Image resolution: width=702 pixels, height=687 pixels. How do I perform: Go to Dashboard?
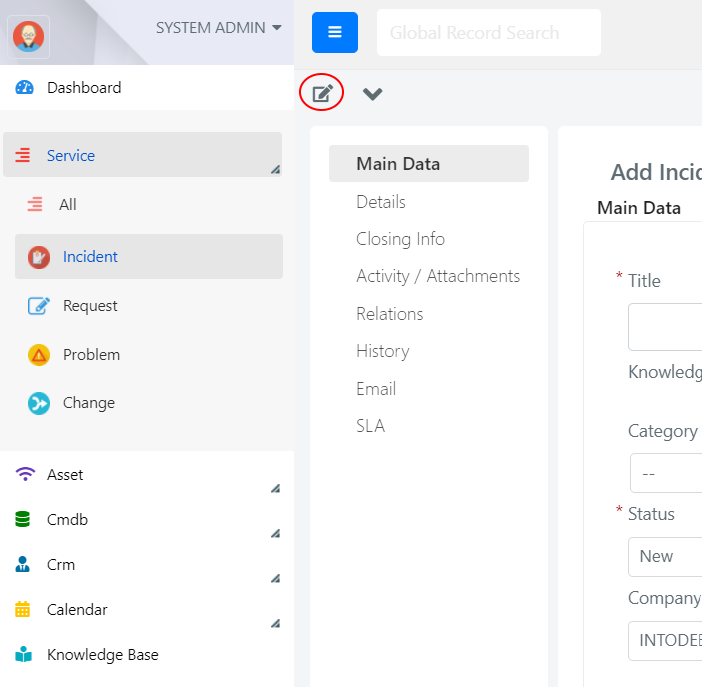point(84,88)
